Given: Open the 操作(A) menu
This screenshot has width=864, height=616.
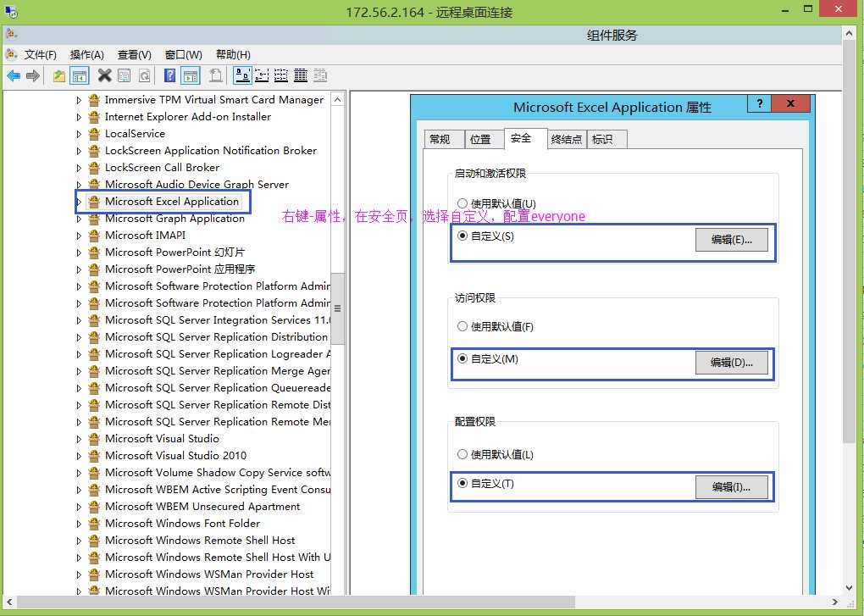Looking at the screenshot, I should tap(87, 54).
